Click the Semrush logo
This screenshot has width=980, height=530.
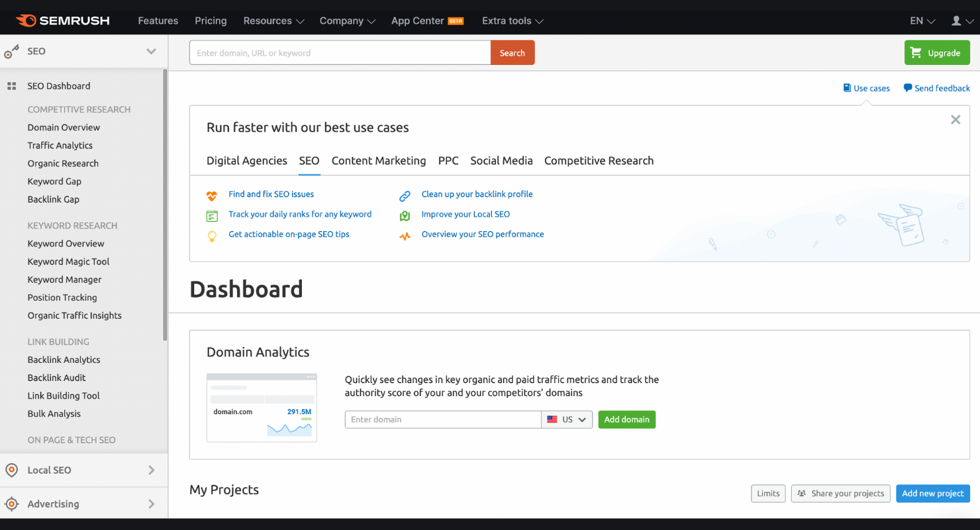click(x=63, y=21)
